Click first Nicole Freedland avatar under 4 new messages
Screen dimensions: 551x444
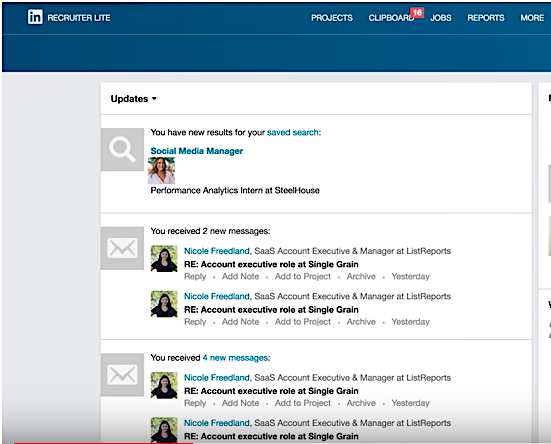pyautogui.click(x=164, y=385)
